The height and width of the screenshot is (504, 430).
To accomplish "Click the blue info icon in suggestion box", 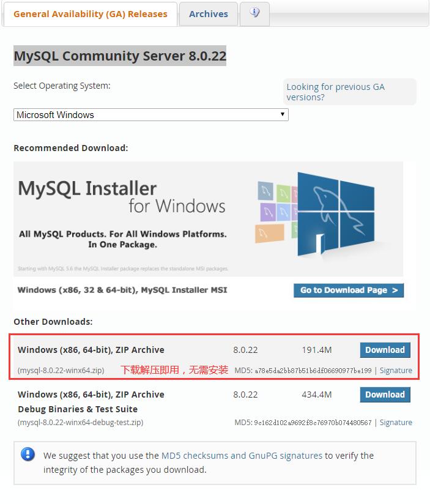I will coord(28,454).
